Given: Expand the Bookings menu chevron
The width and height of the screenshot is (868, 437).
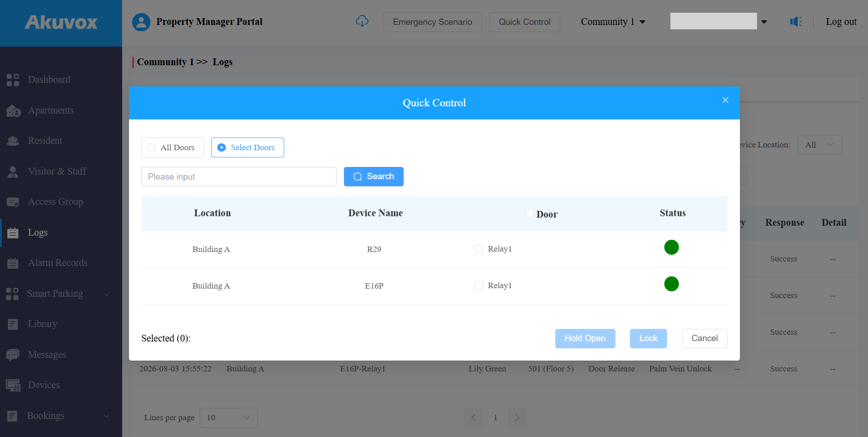Looking at the screenshot, I should [106, 416].
